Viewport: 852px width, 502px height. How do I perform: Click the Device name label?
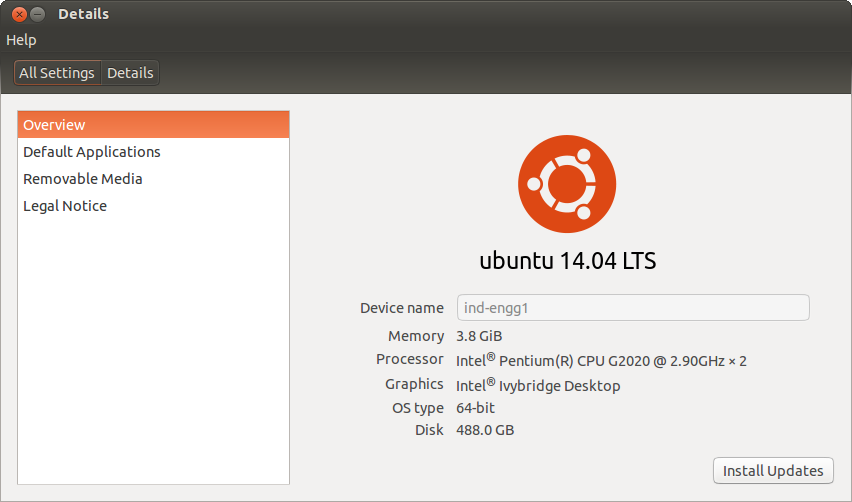tap(402, 308)
